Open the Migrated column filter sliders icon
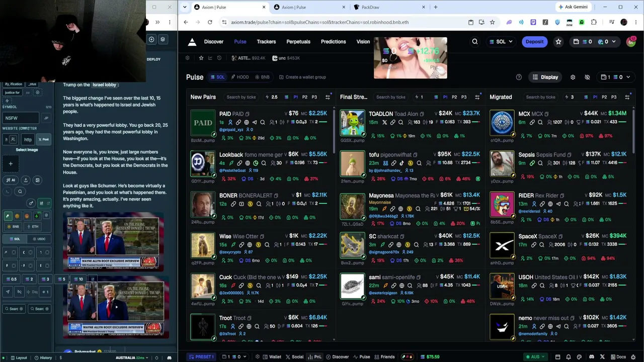The image size is (644, 362). tap(627, 97)
